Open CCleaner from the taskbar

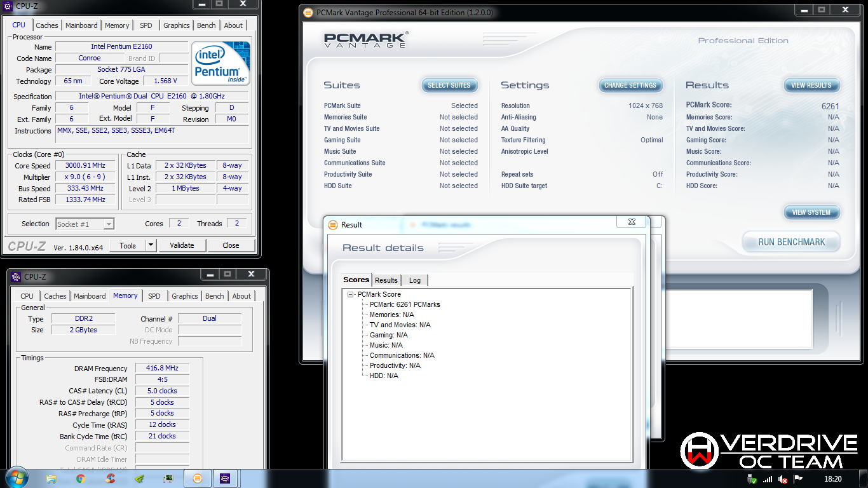111,478
